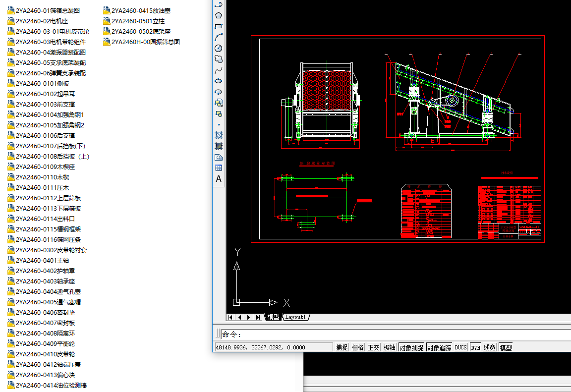The height and width of the screenshot is (392, 571).
Task: Click the 模型 status bar button
Action: pyautogui.click(x=506, y=347)
